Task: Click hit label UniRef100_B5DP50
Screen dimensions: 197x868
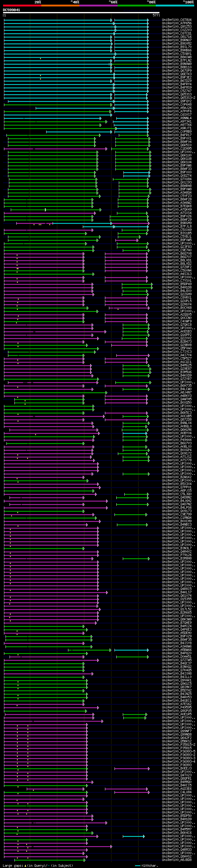Action: pyautogui.click(x=176, y=815)
